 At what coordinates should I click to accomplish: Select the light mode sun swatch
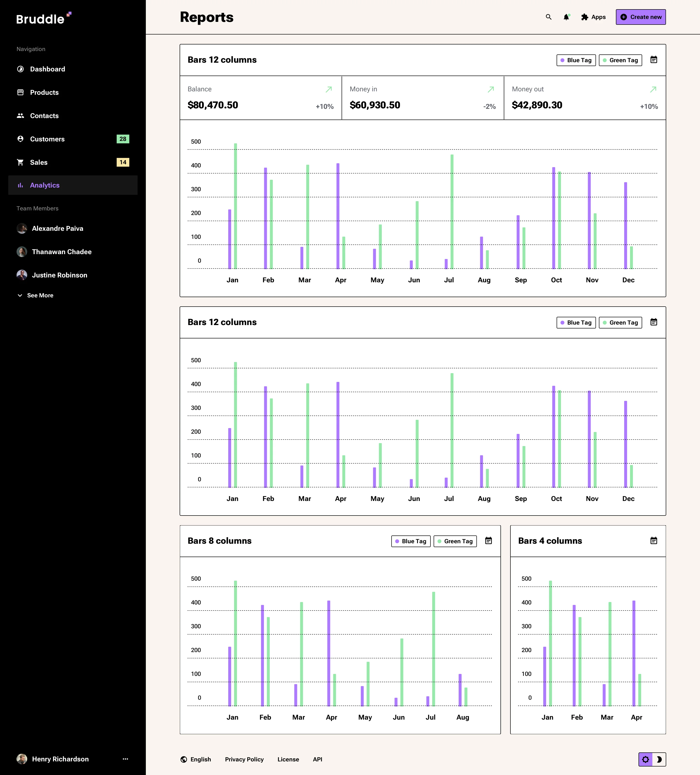pyautogui.click(x=645, y=759)
